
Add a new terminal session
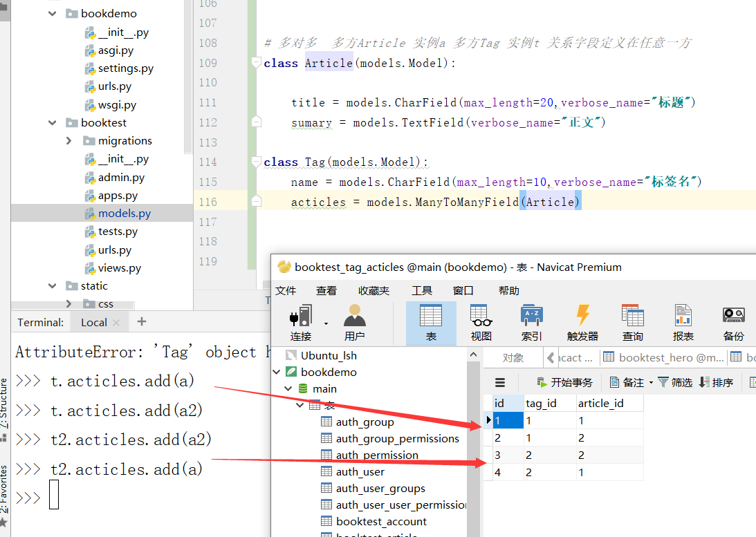142,322
